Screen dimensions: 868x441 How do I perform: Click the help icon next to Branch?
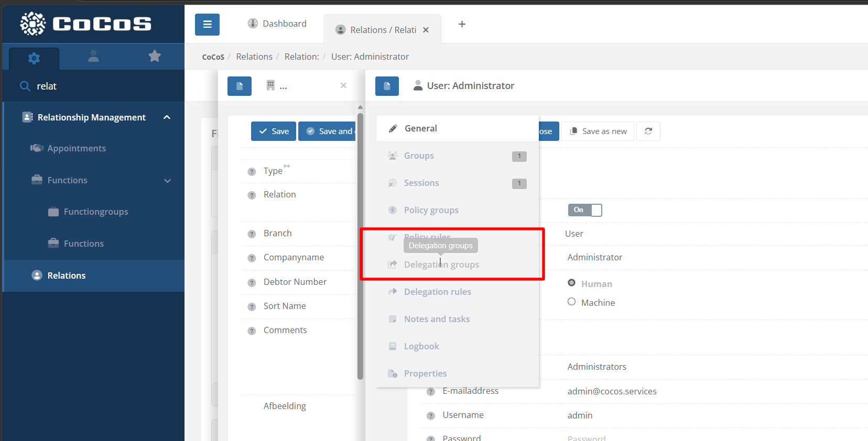(252, 234)
